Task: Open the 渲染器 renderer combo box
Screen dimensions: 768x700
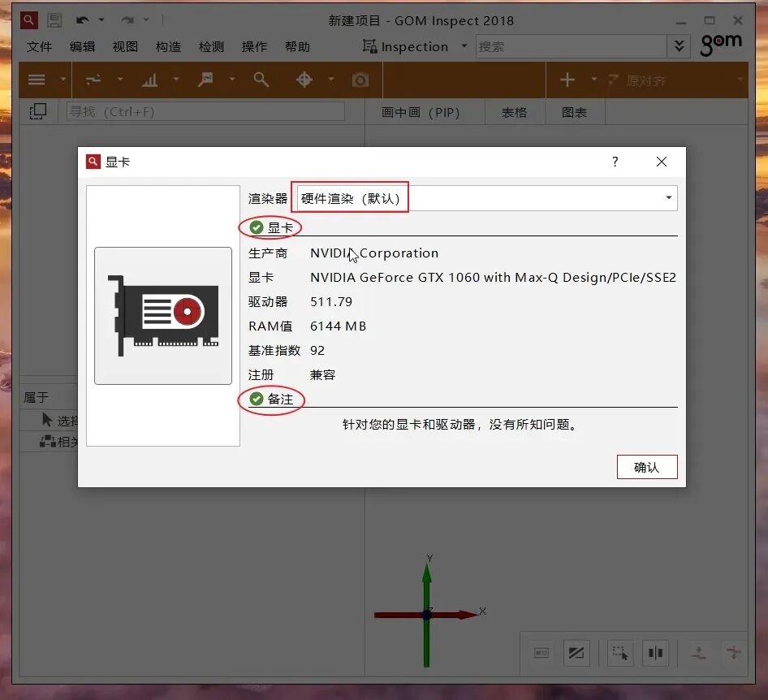Action: click(487, 198)
